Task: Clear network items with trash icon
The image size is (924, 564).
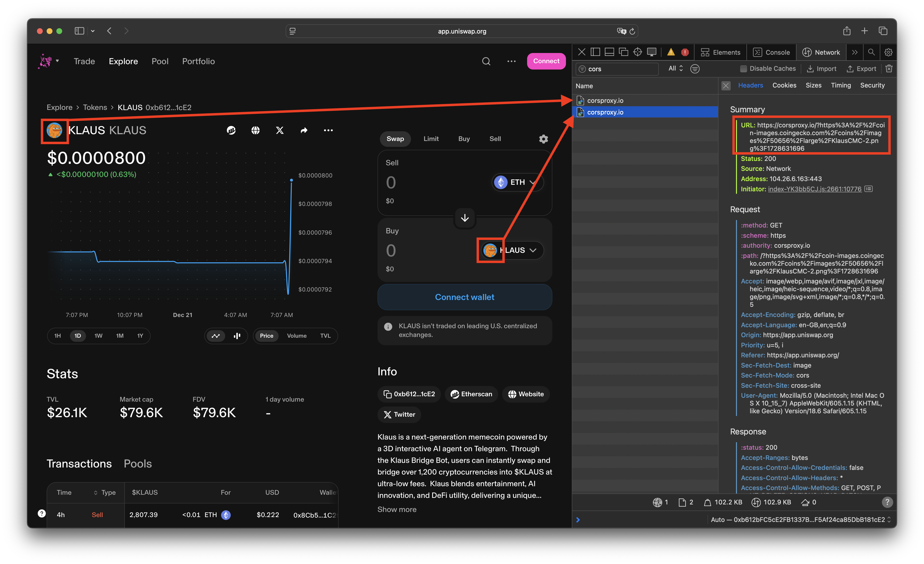Action: point(889,69)
